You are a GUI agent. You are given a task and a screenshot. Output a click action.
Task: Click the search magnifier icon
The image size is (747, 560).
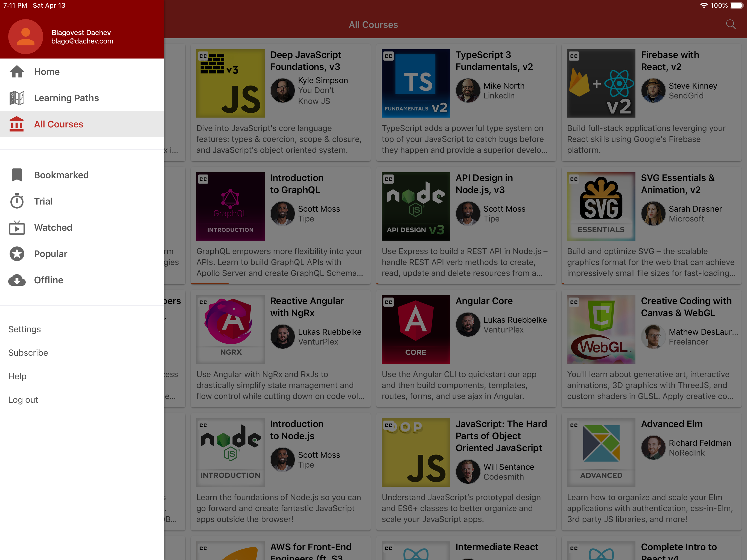click(x=730, y=24)
